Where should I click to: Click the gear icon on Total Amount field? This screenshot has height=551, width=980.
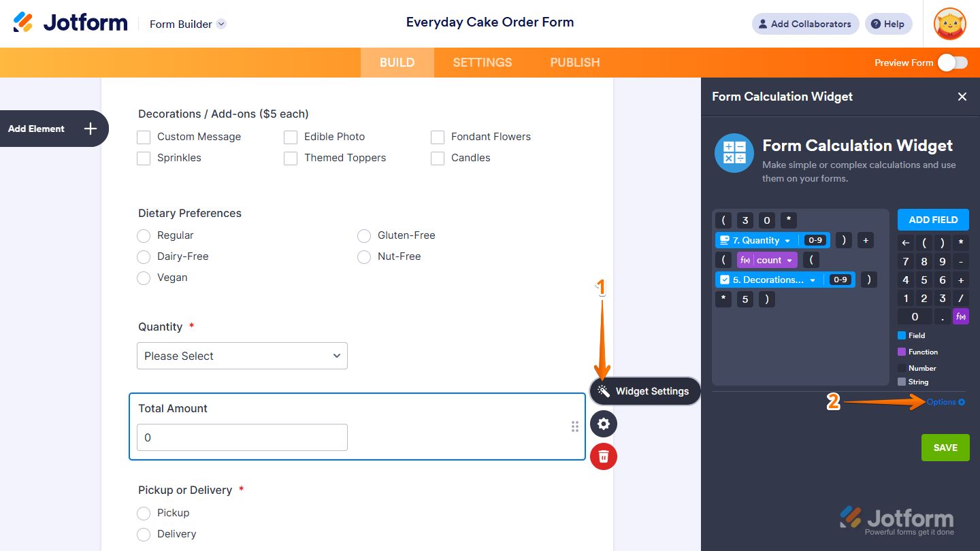tap(603, 424)
